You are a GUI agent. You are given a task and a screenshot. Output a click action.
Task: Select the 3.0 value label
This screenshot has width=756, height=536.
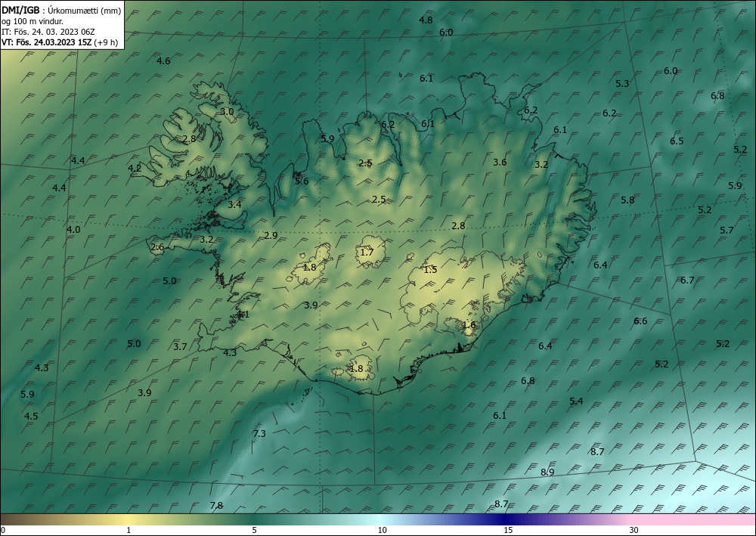coord(227,111)
